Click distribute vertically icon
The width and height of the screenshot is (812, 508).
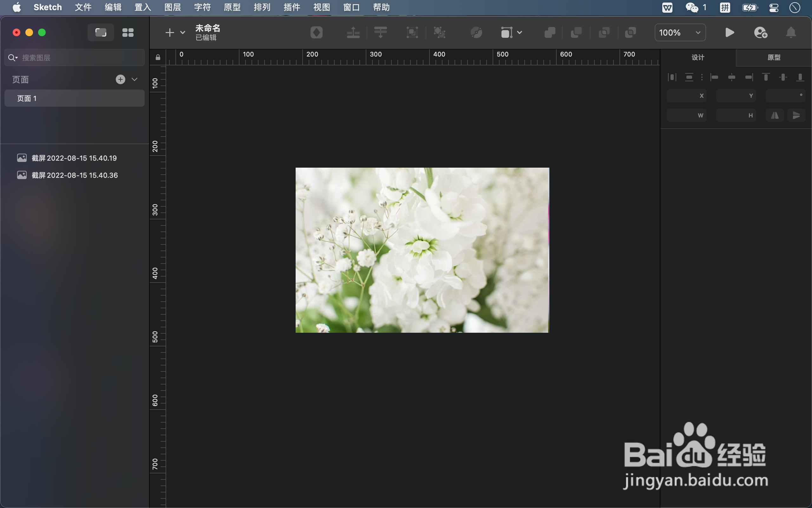(x=689, y=77)
